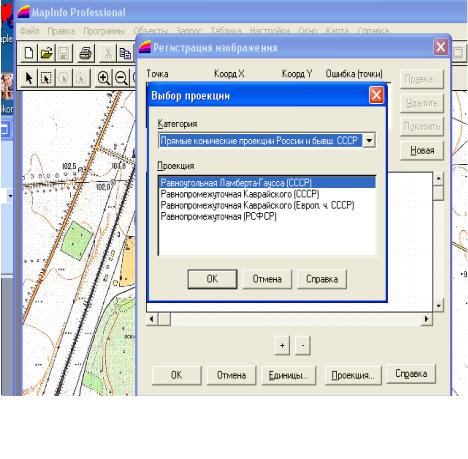The height and width of the screenshot is (459, 468).
Task: Open the Карта menu
Action: click(337, 31)
